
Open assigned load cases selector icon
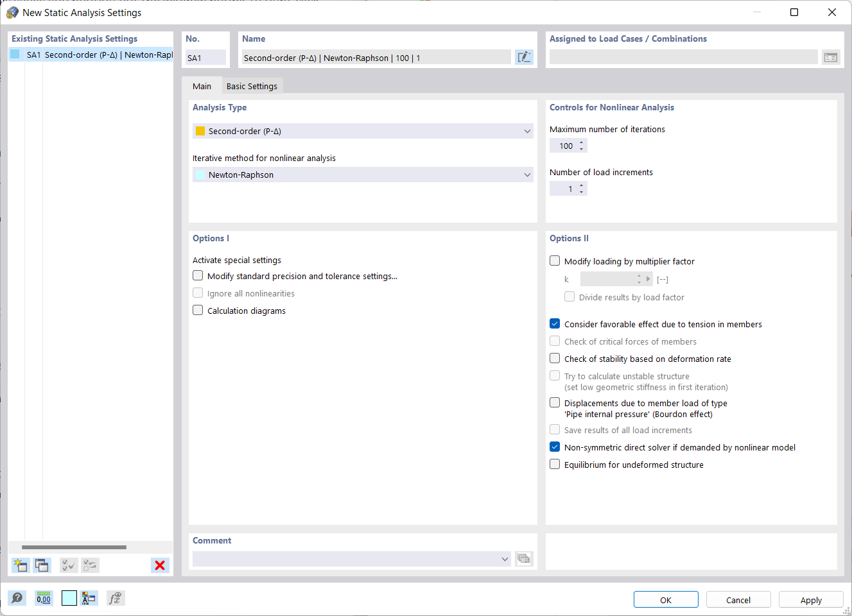tap(831, 56)
